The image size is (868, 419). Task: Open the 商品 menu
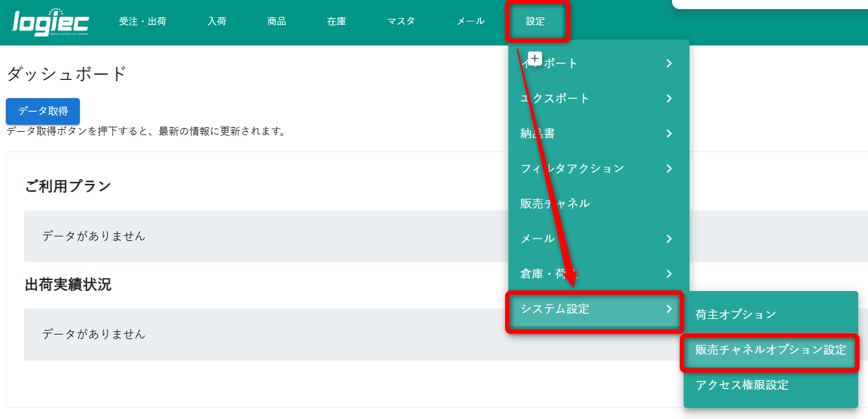(x=277, y=21)
